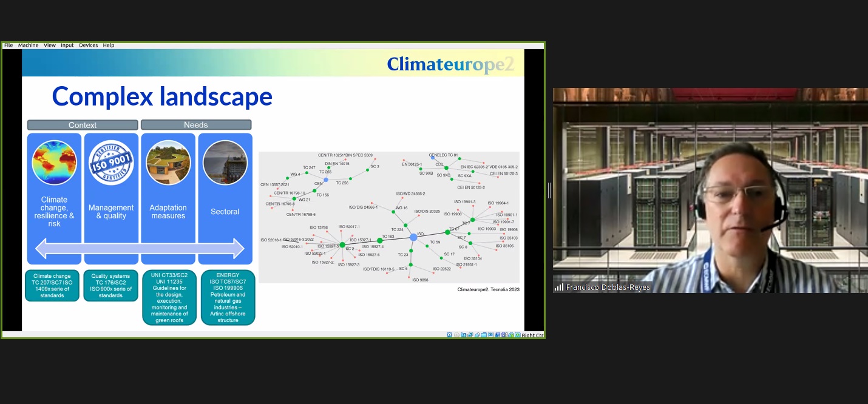Open the Help menu
The width and height of the screenshot is (868, 404).
[x=109, y=45]
